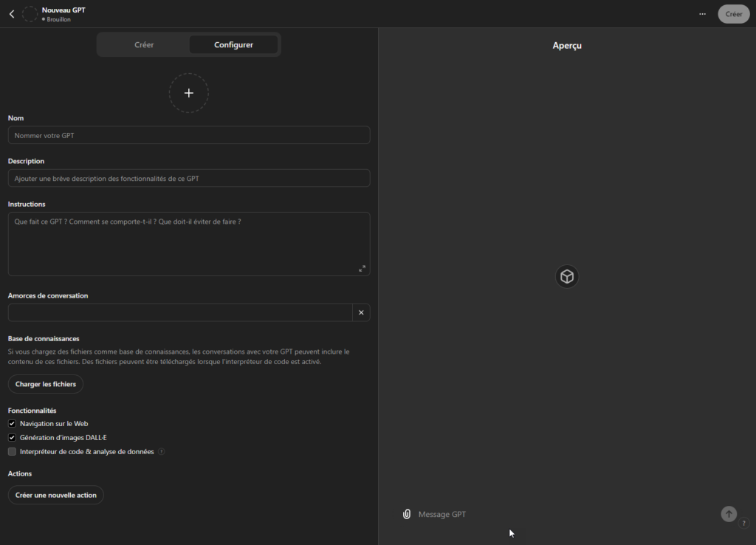Screen dimensions: 756x545
Task: Switch to the Créer tab
Action: (x=144, y=45)
